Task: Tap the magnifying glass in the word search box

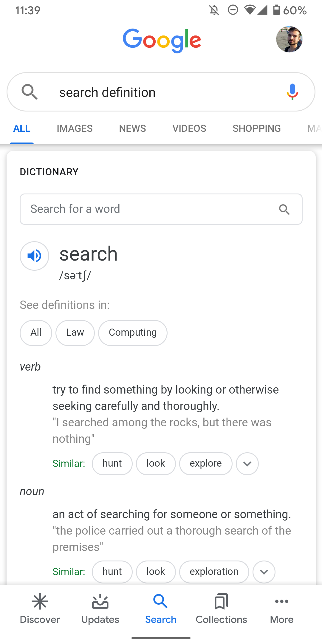Action: point(284,209)
